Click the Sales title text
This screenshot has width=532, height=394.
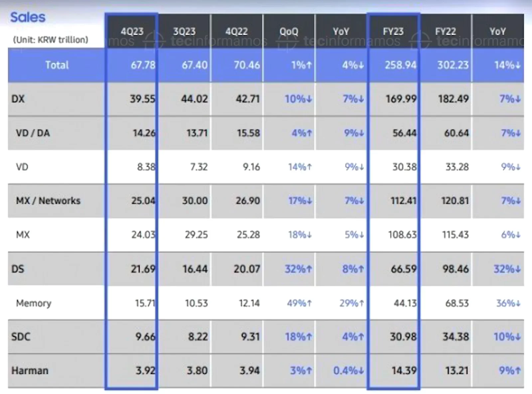(28, 17)
